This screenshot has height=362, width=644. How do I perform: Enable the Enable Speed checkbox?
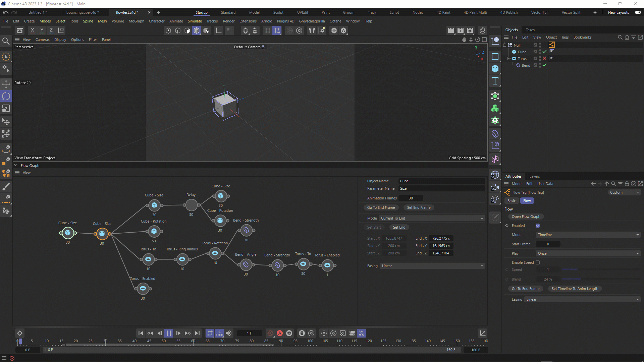538,262
